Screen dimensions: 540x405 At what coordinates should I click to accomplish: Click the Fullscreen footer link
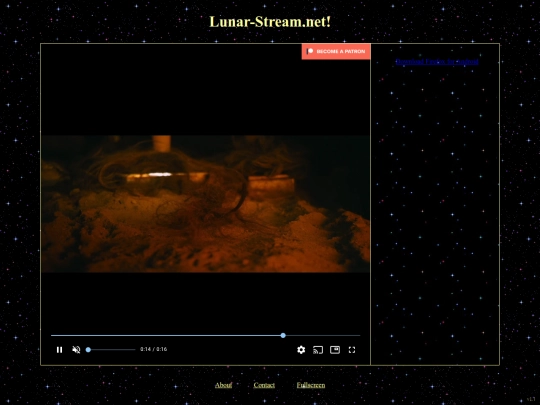tap(311, 385)
